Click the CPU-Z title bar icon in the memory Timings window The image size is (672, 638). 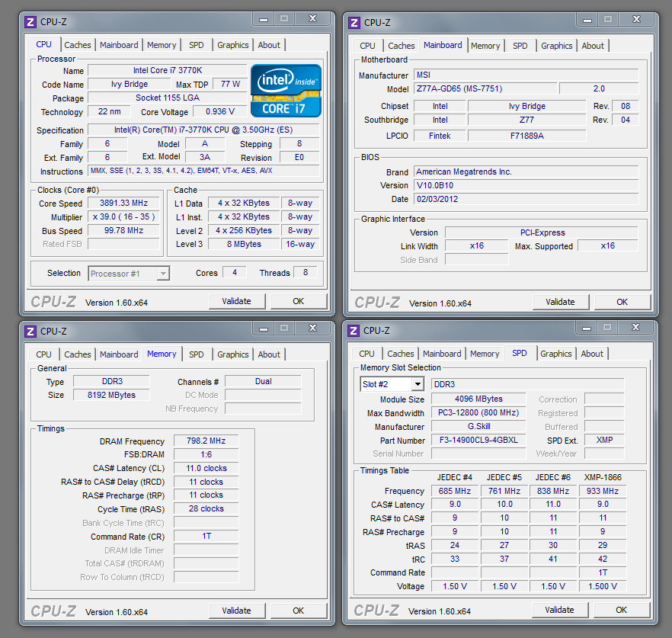(x=30, y=331)
